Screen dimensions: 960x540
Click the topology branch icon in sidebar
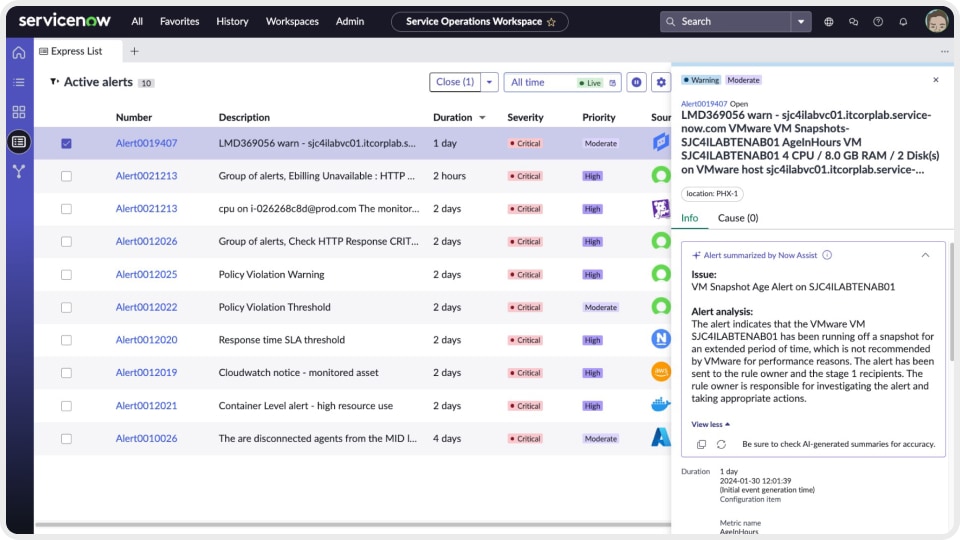pyautogui.click(x=18, y=171)
